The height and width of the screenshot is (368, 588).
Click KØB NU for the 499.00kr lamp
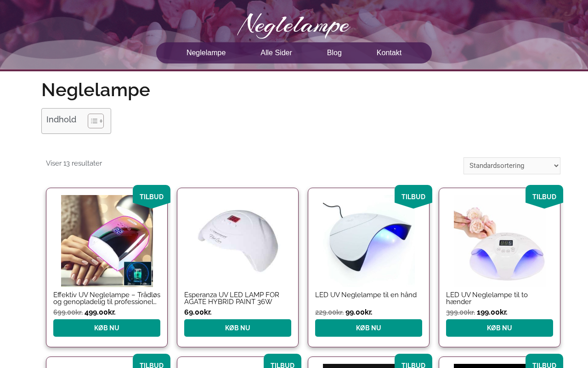pos(107,328)
